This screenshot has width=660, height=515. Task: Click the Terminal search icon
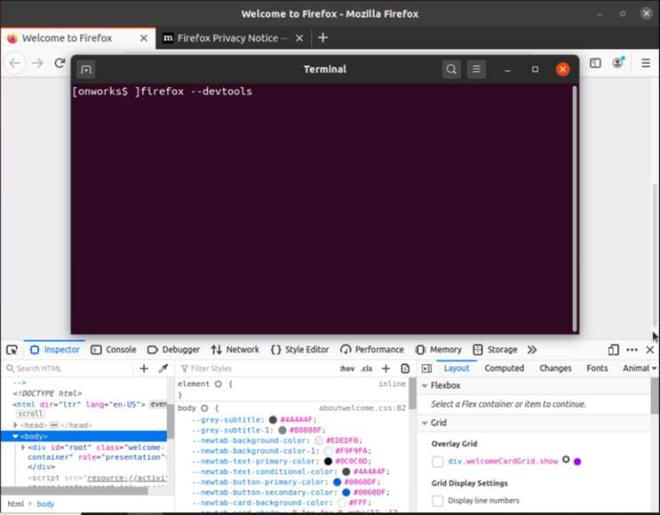451,69
